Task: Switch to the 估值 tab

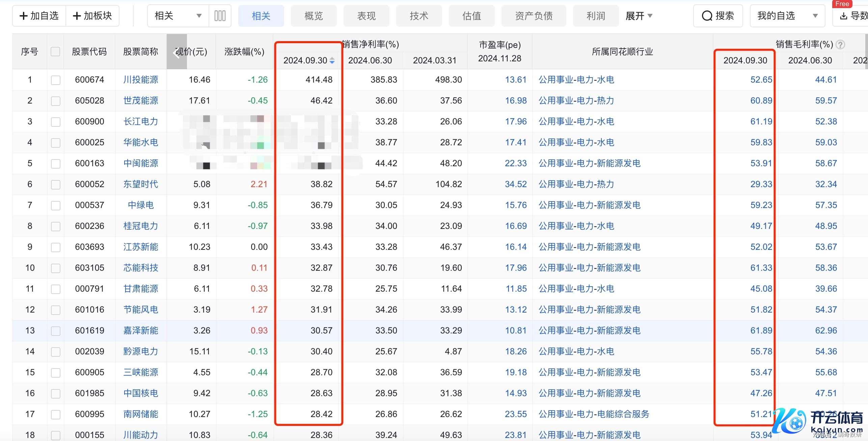Action: [471, 16]
